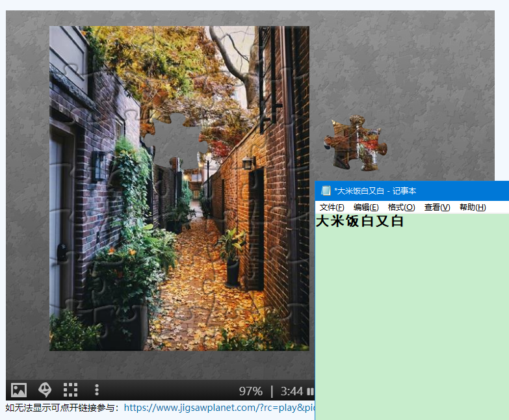The width and height of the screenshot is (509, 420).
Task: Open the three-dot more options menu
Action: (97, 390)
